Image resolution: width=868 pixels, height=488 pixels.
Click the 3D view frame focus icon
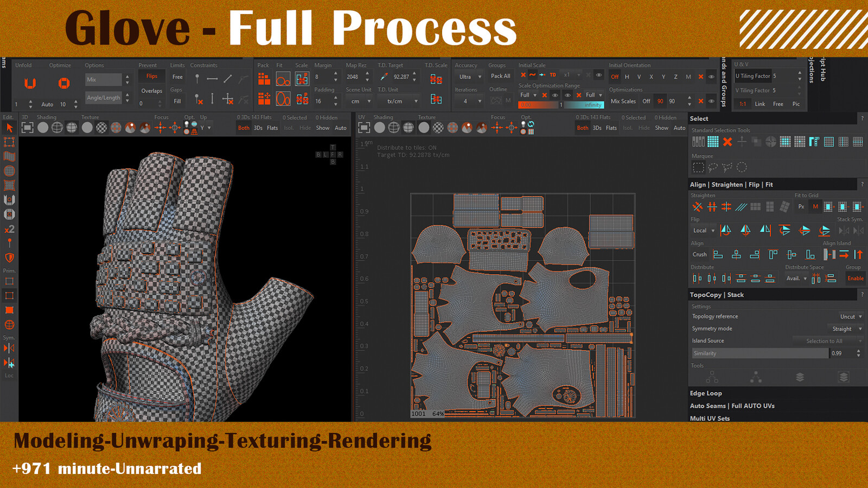(x=27, y=127)
